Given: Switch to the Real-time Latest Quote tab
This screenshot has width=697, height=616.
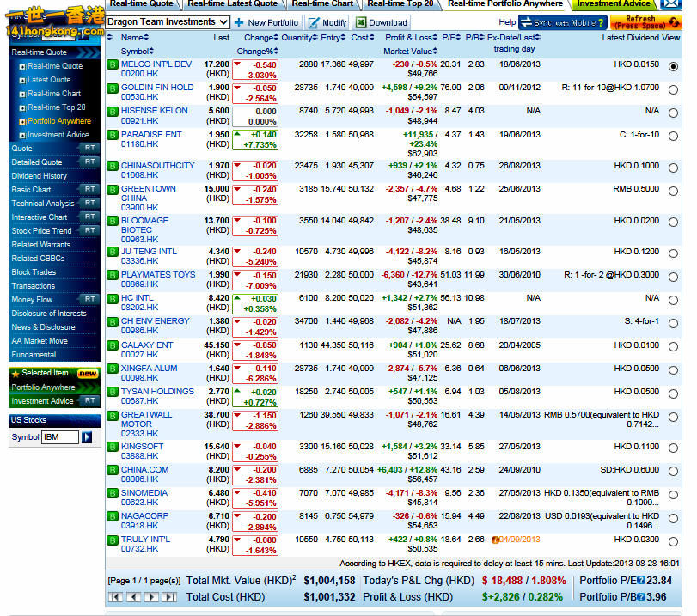Looking at the screenshot, I should [x=233, y=4].
